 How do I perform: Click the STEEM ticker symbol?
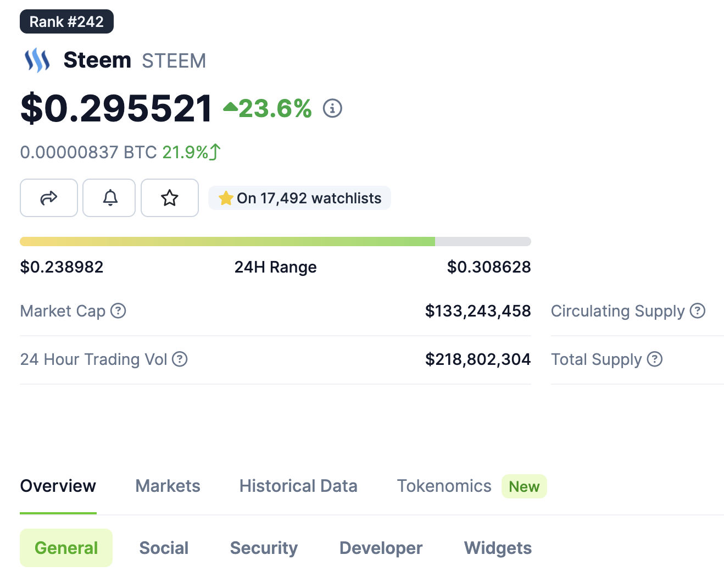click(174, 60)
